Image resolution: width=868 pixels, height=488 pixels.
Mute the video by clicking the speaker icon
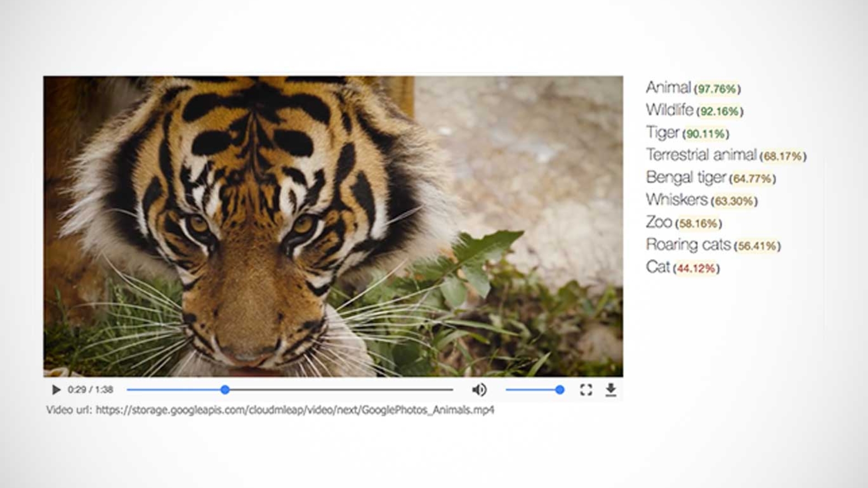481,389
